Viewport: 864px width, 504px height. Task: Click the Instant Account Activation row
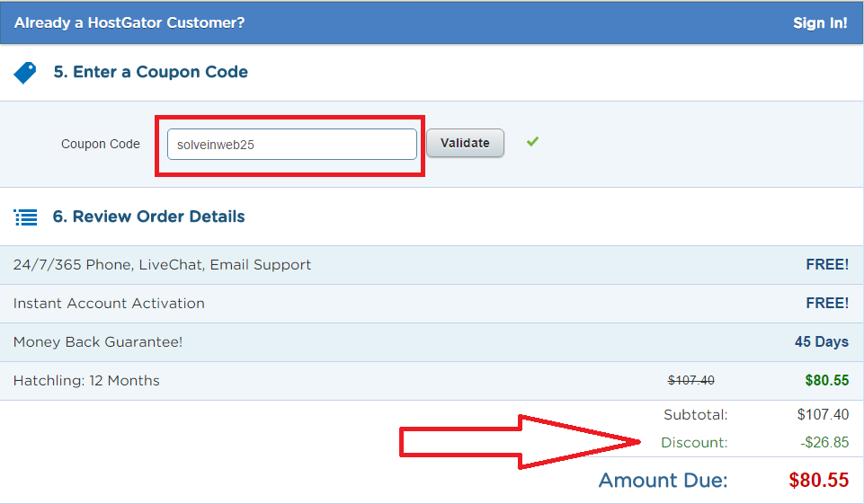coord(109,304)
